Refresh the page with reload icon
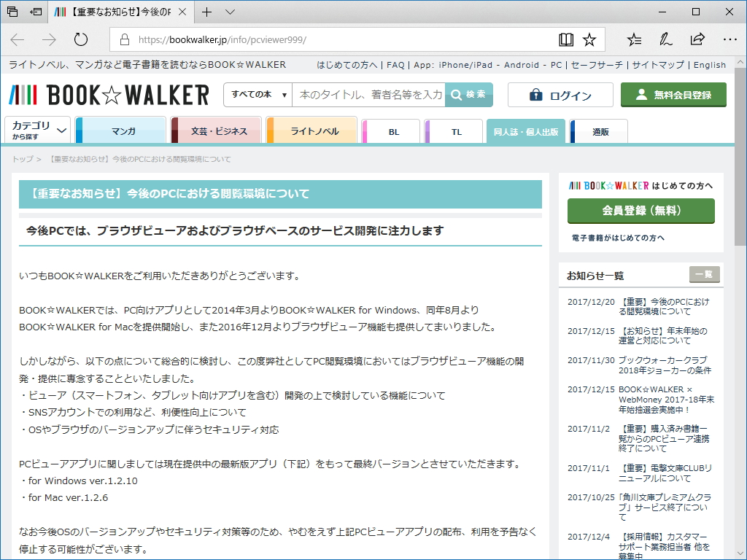 (x=80, y=39)
